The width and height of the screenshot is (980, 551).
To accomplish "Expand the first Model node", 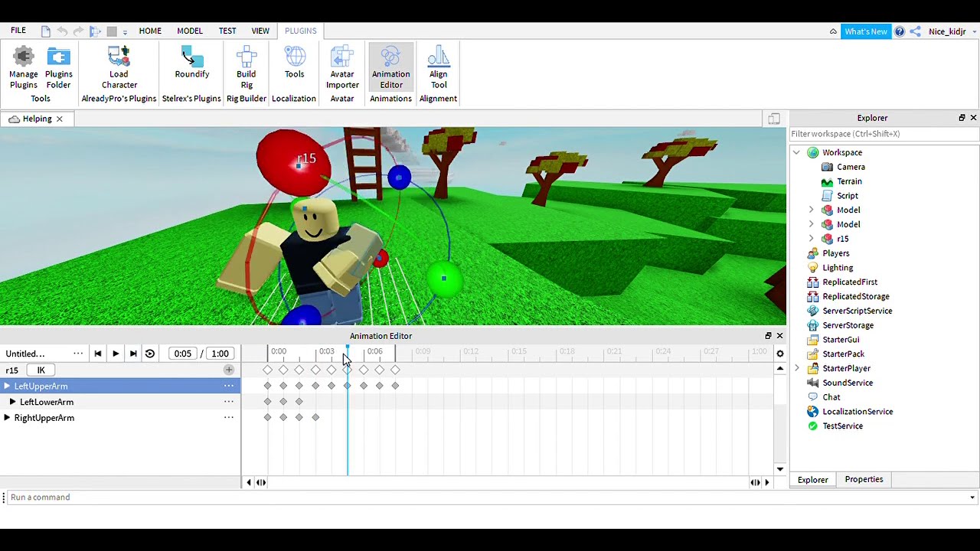I will [812, 210].
